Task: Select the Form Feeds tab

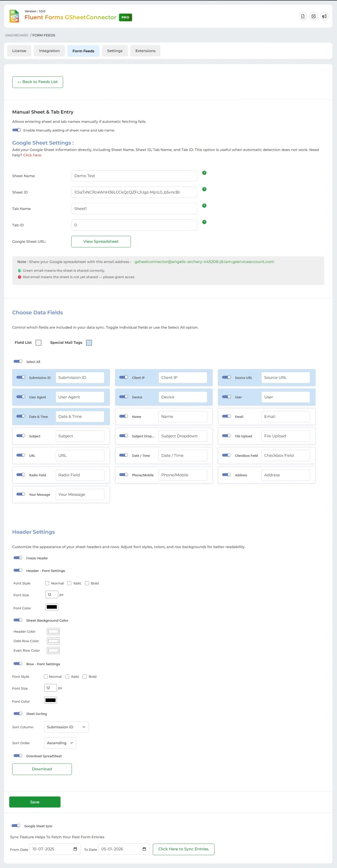Action: [x=83, y=51]
